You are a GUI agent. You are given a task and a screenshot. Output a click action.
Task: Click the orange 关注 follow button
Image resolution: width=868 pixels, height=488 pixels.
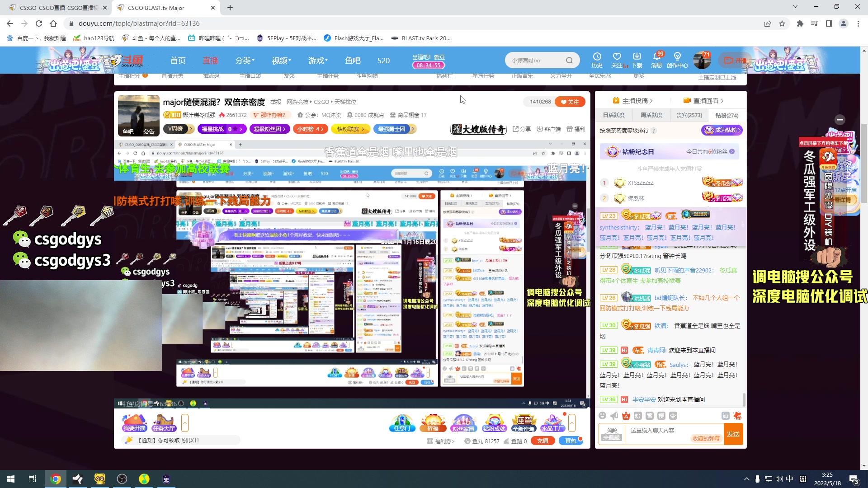tap(570, 102)
